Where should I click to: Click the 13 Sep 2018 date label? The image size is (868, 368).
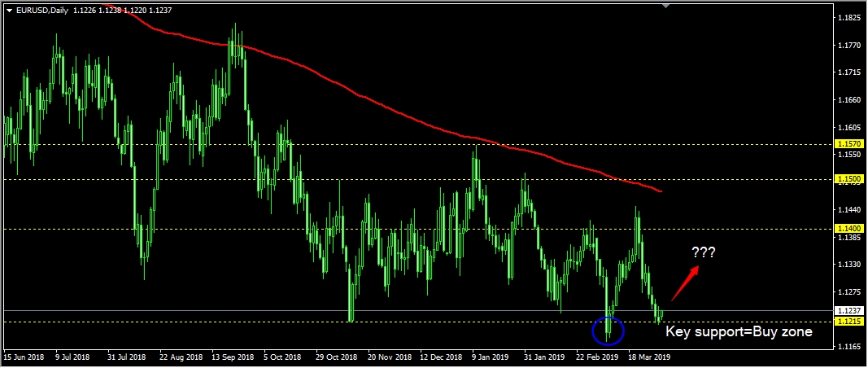pos(232,357)
